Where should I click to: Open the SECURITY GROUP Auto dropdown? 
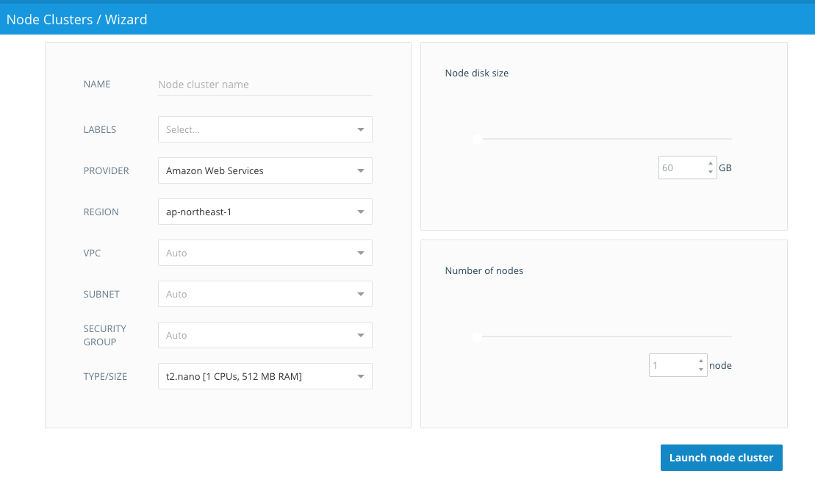(265, 335)
